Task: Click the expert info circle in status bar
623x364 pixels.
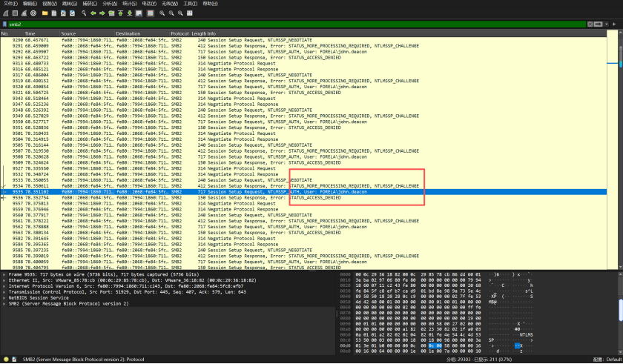Action: 4,359
